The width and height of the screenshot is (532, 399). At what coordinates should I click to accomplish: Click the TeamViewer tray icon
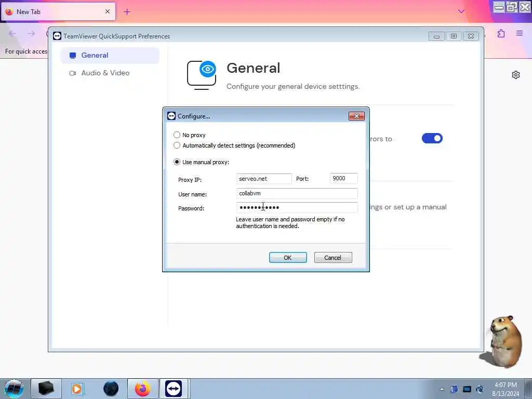pyautogui.click(x=480, y=389)
